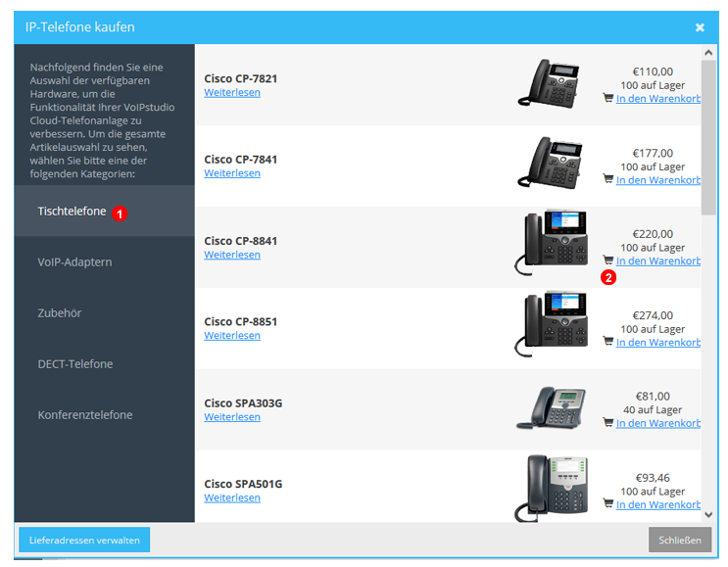Click the Cisco SPA303G phone image

tap(554, 407)
